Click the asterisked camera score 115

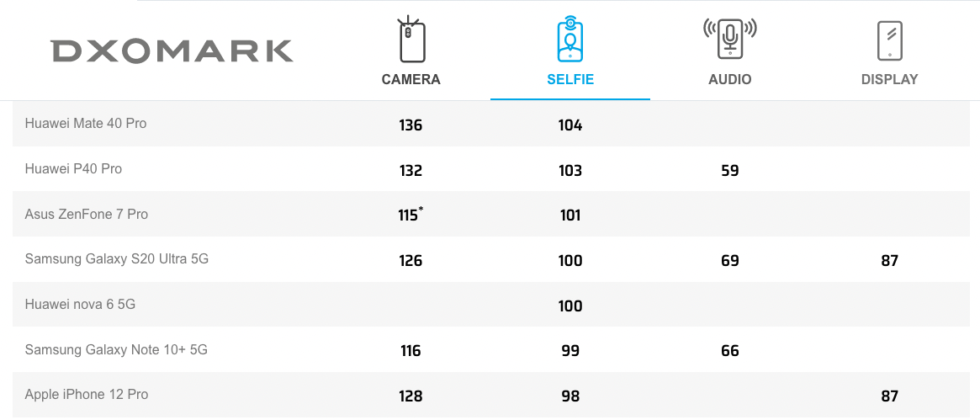tap(411, 215)
